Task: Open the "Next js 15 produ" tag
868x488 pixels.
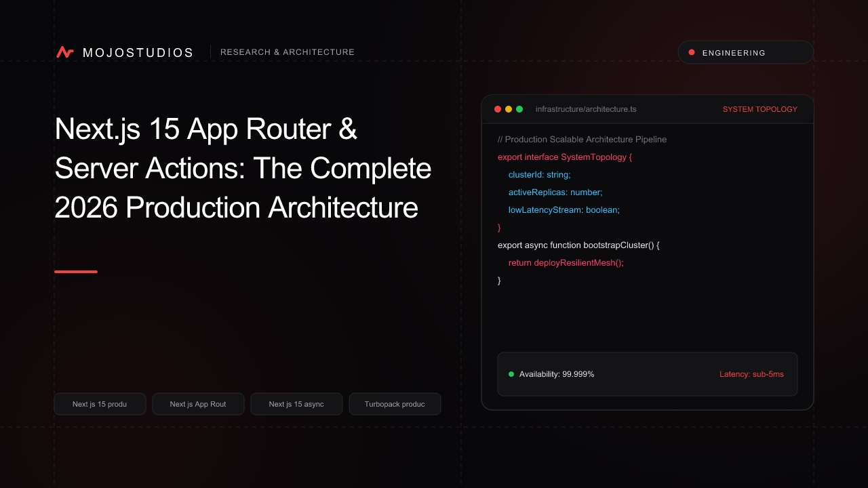Action: pyautogui.click(x=100, y=404)
